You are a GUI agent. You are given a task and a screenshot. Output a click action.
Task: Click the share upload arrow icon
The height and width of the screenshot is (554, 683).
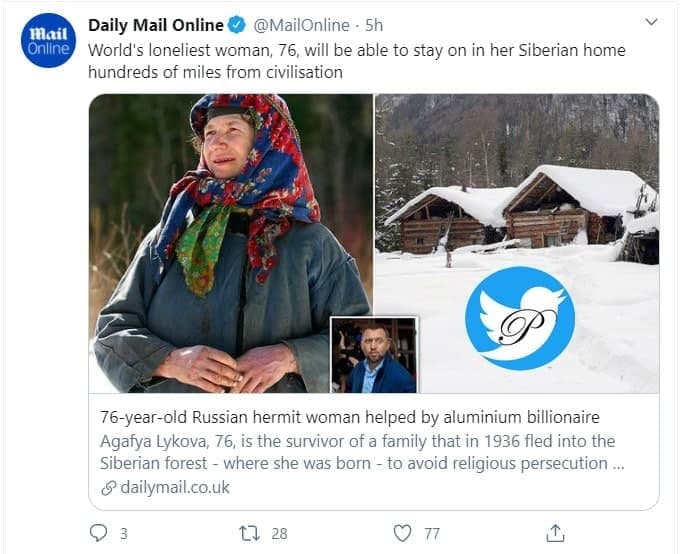coord(557,533)
